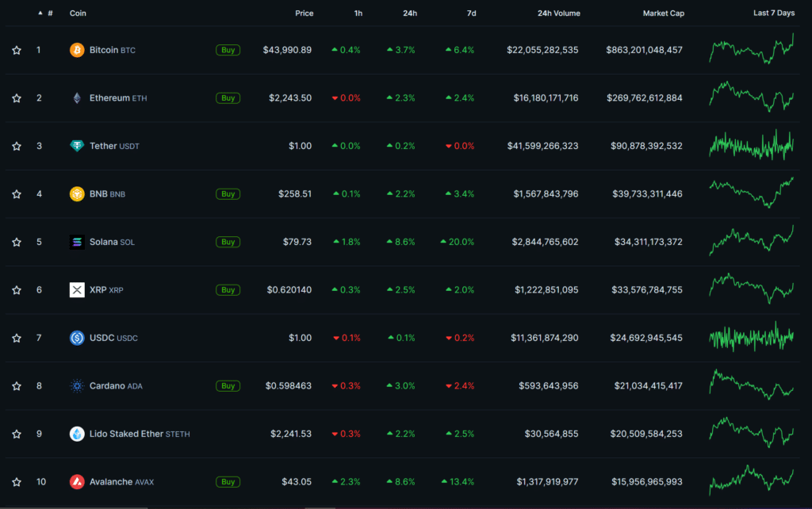Click Buy in the XRP row
The width and height of the screenshot is (812, 509).
(x=228, y=290)
